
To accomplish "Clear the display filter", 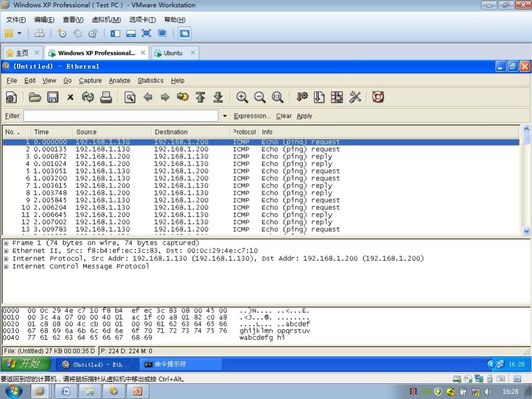I will click(284, 116).
